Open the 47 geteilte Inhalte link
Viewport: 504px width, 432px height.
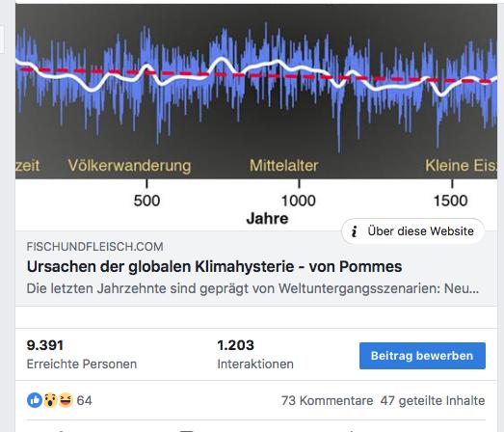433,401
